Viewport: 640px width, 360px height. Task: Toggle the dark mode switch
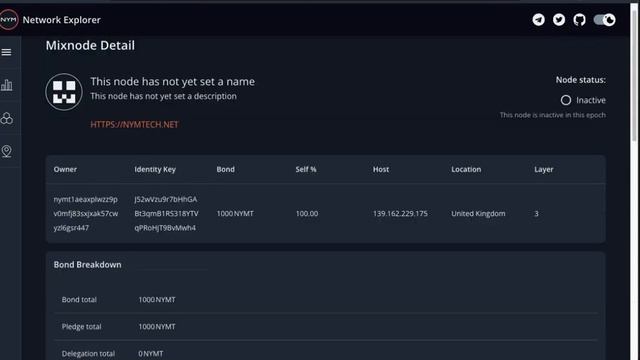(604, 20)
